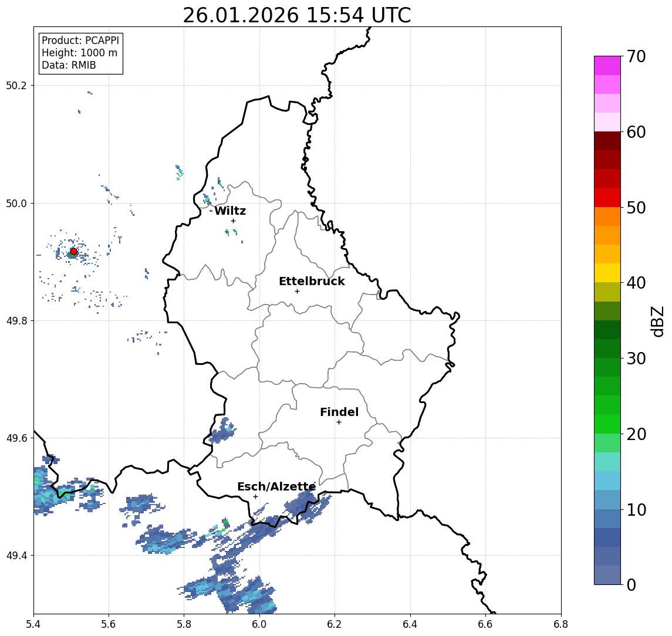The image size is (672, 636).
Task: Click the Height: 1000 m legend line
Action: click(x=79, y=53)
